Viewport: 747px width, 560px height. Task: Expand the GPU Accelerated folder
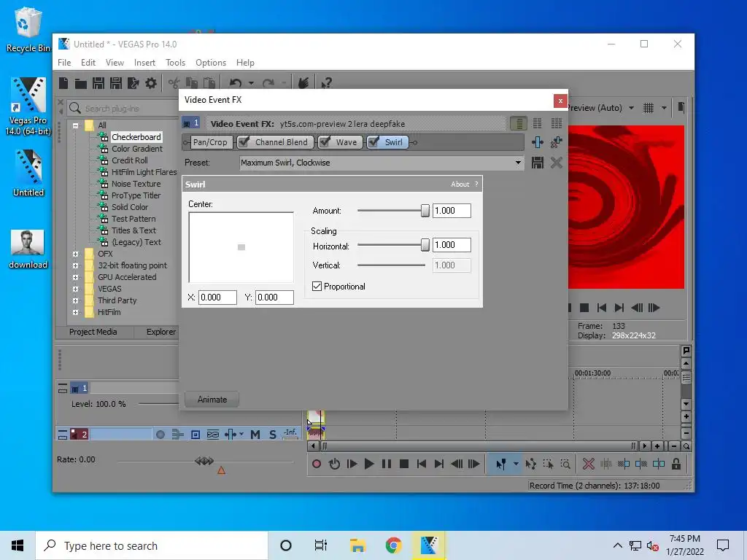click(75, 278)
